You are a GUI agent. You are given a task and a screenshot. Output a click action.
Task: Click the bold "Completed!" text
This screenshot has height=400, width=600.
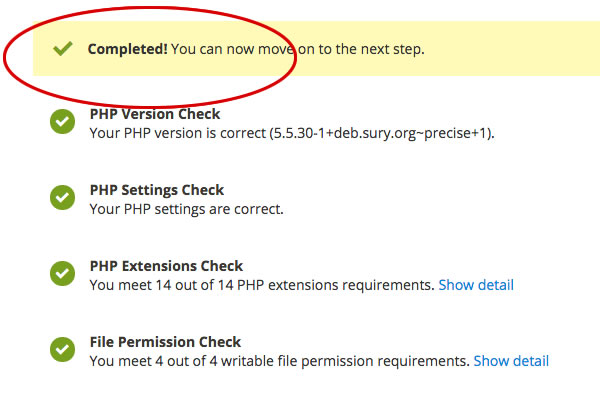point(127,49)
